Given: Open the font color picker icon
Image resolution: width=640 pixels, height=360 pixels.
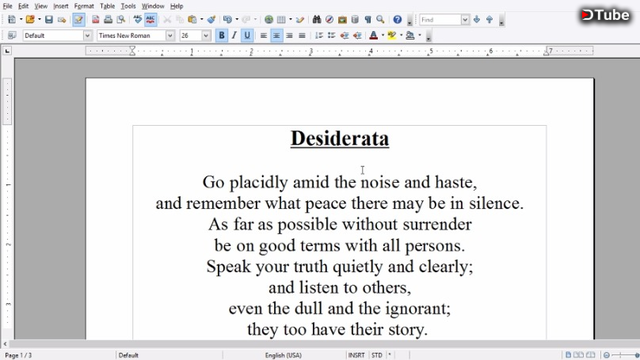Looking at the screenshot, I should click(373, 36).
